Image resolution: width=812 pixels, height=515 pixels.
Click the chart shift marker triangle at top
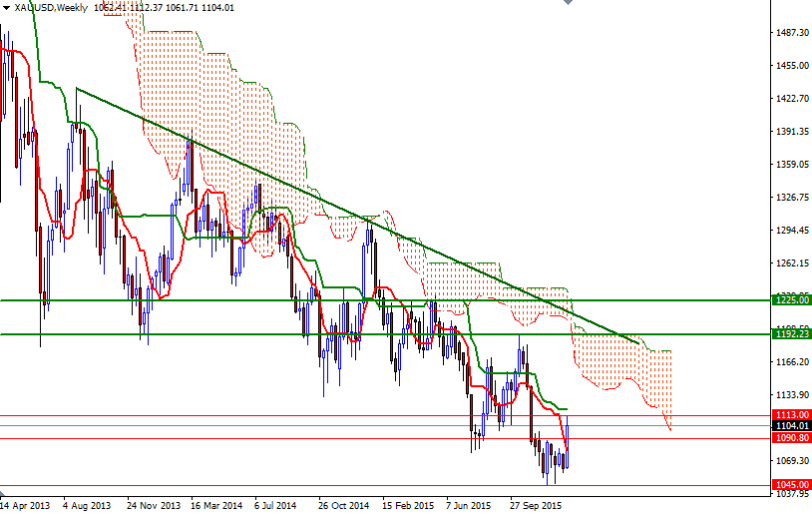pyautogui.click(x=568, y=3)
